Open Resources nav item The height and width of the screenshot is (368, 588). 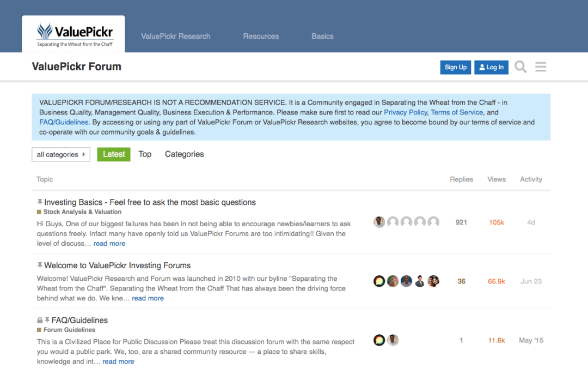[261, 37]
